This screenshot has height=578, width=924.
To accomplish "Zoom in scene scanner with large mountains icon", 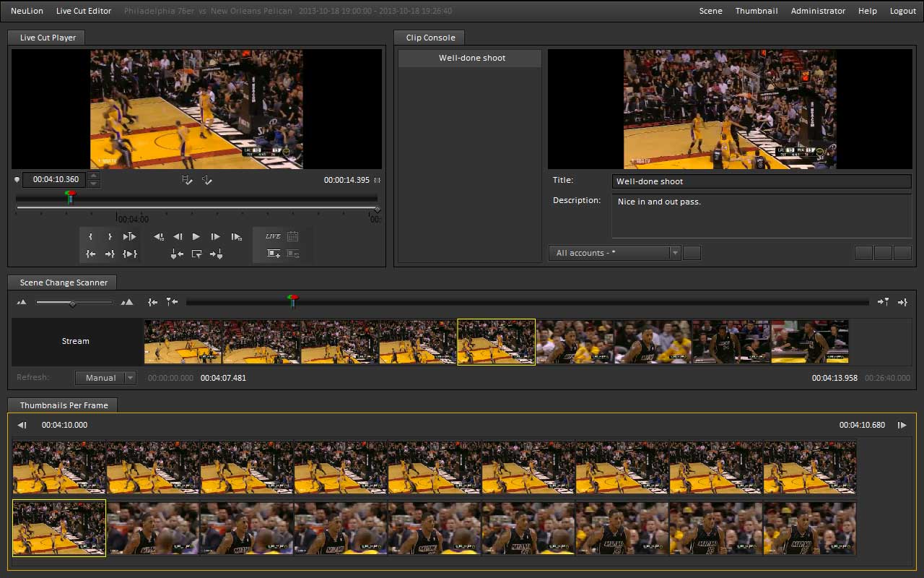I will pyautogui.click(x=128, y=302).
